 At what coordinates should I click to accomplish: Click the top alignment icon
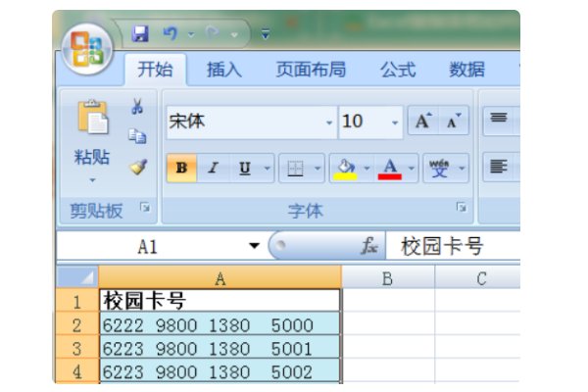[x=499, y=118]
